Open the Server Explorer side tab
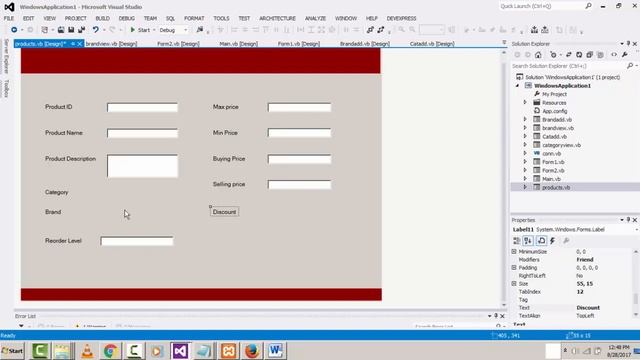Image resolution: width=640 pixels, height=360 pixels. (x=6, y=56)
